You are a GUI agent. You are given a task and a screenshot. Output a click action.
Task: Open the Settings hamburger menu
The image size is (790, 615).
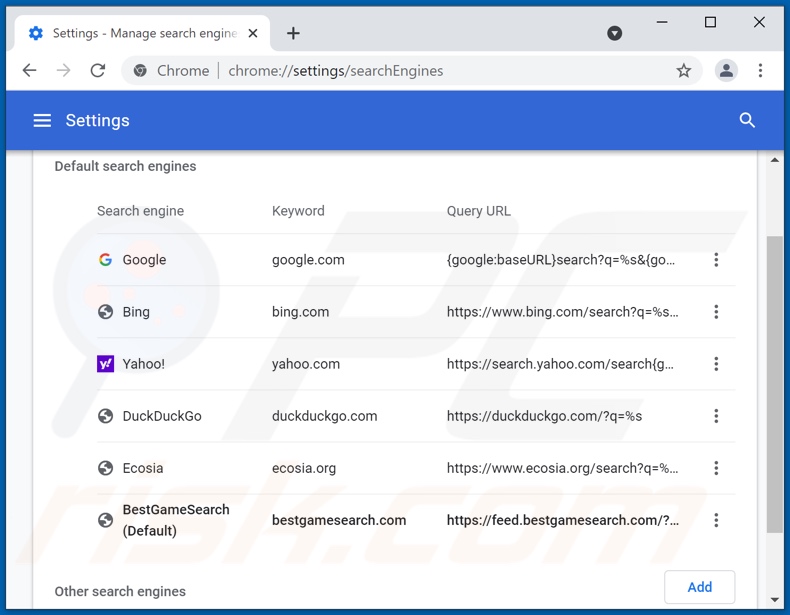pyautogui.click(x=42, y=120)
